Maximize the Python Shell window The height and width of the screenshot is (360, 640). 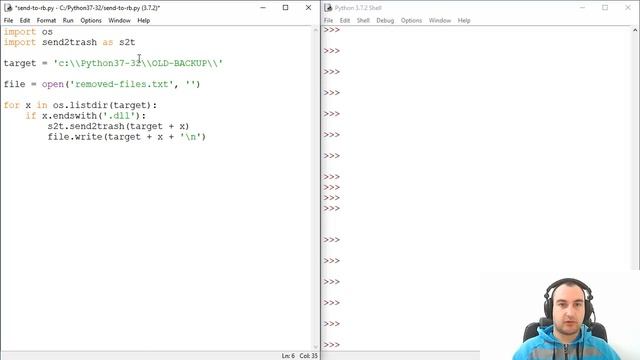(605, 8)
